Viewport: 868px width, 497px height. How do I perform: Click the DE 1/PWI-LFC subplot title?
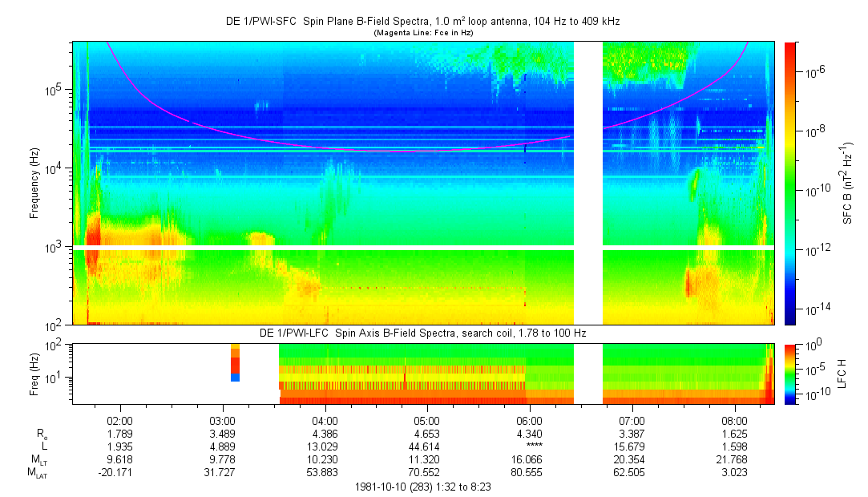(423, 333)
